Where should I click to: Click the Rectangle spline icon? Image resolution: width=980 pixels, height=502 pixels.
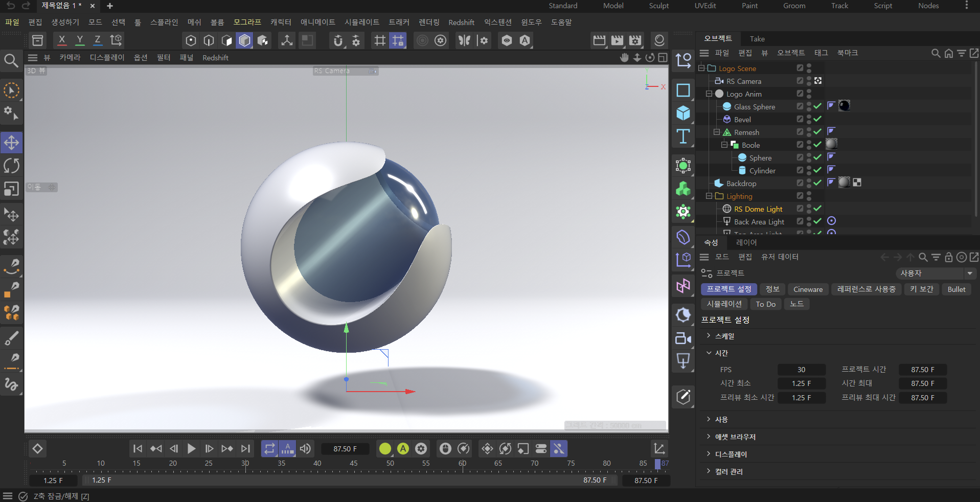pos(683,90)
